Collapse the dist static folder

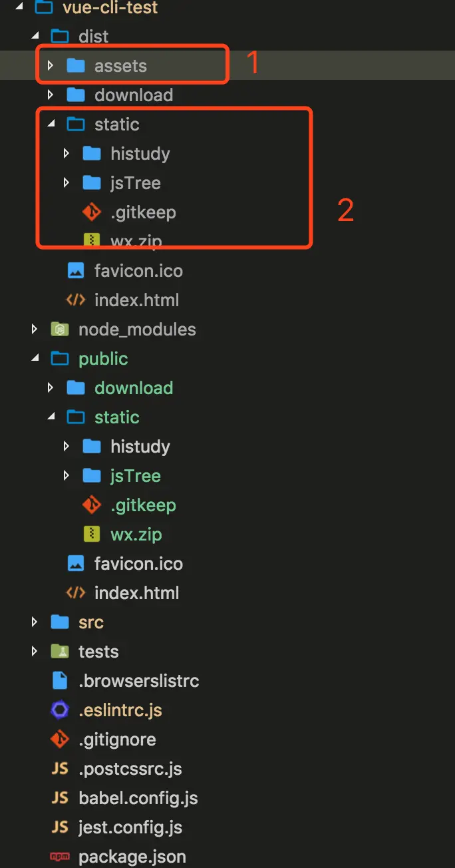click(50, 124)
